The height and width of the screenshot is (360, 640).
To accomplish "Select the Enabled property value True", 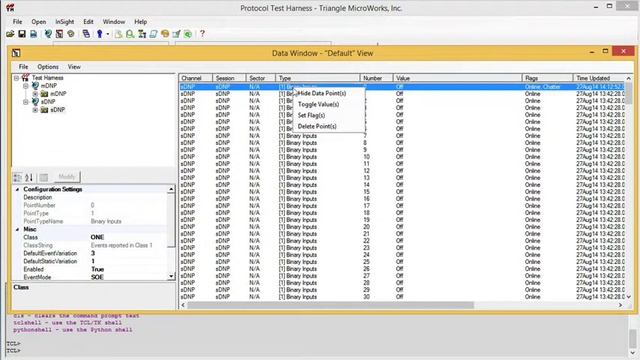I will coord(98,269).
